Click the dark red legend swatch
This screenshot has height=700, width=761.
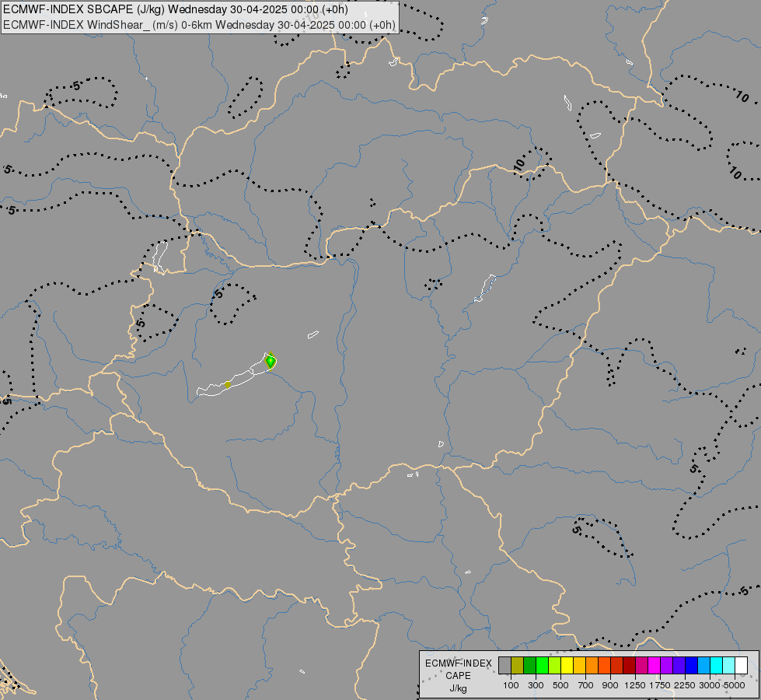pyautogui.click(x=630, y=665)
